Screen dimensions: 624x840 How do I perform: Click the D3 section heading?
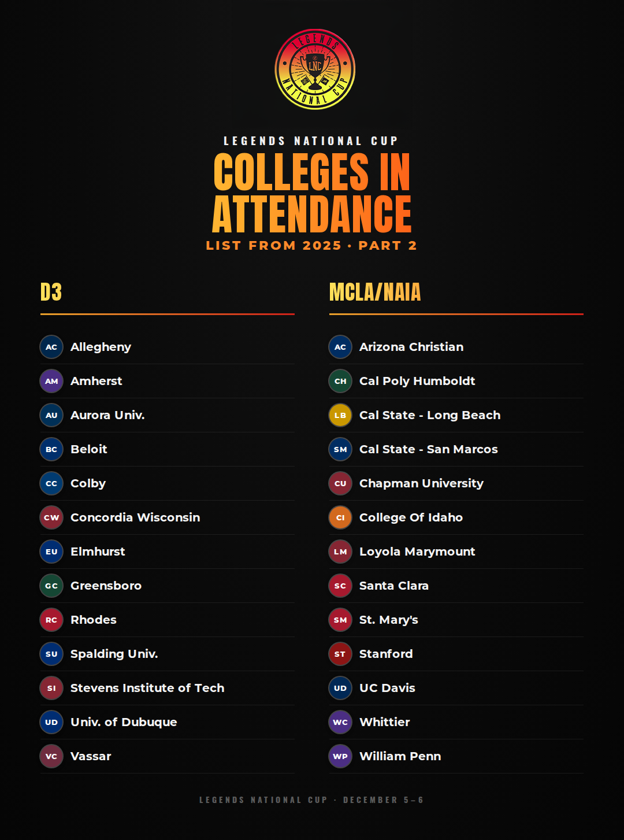pyautogui.click(x=51, y=293)
